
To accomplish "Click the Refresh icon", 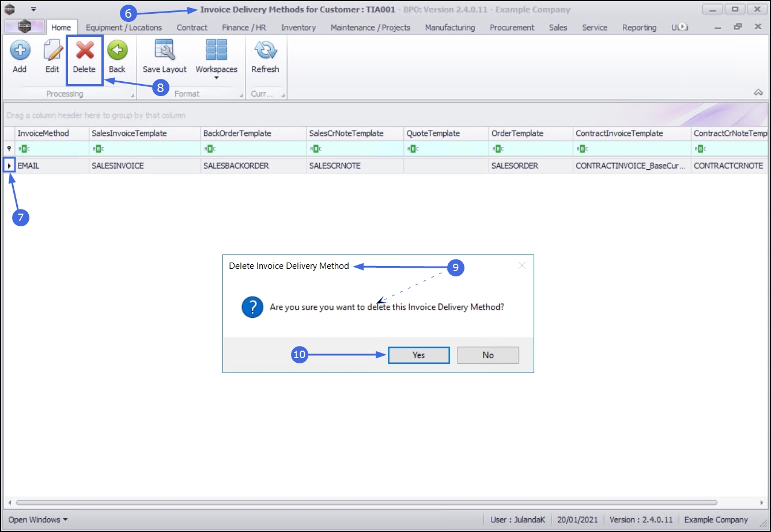I will (265, 51).
